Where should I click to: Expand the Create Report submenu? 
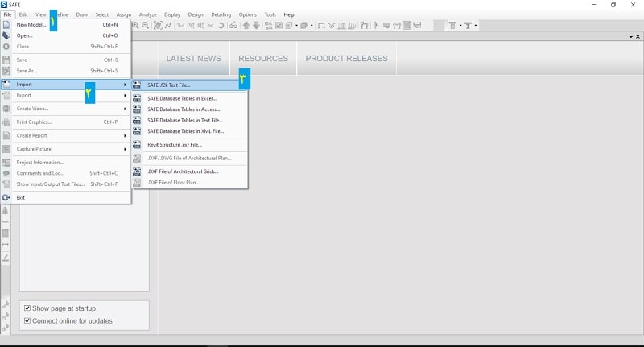click(68, 135)
